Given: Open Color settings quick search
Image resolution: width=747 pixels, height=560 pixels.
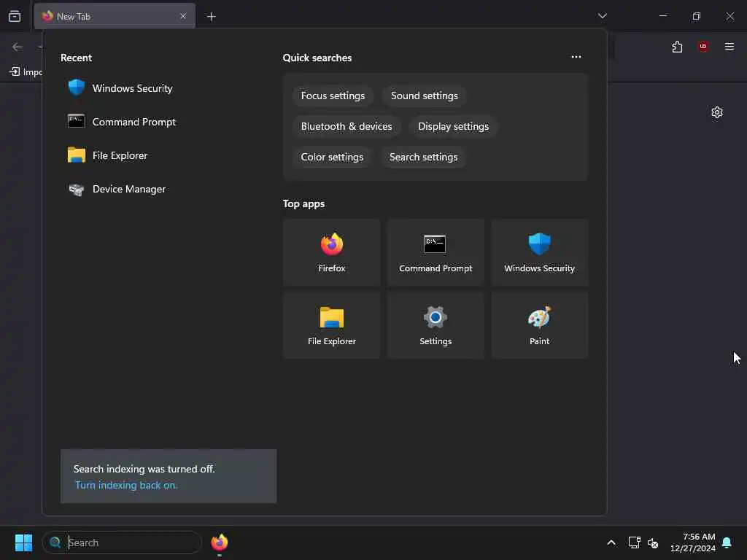Looking at the screenshot, I should click(x=332, y=157).
